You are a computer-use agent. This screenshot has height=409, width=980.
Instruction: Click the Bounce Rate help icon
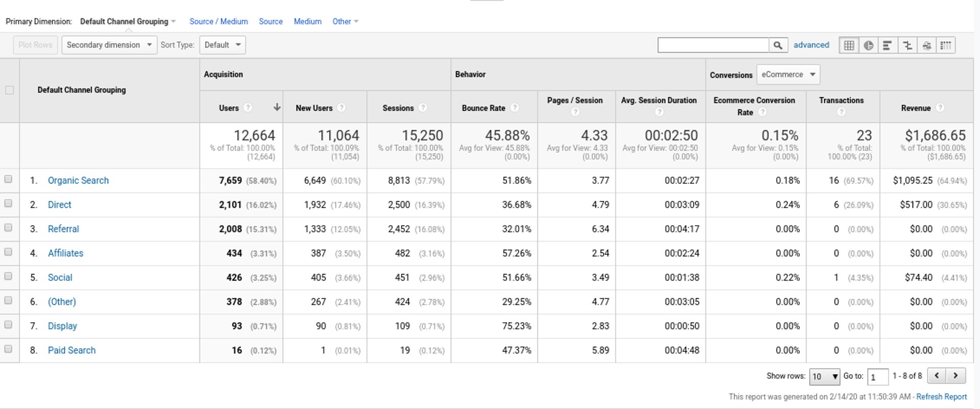514,108
